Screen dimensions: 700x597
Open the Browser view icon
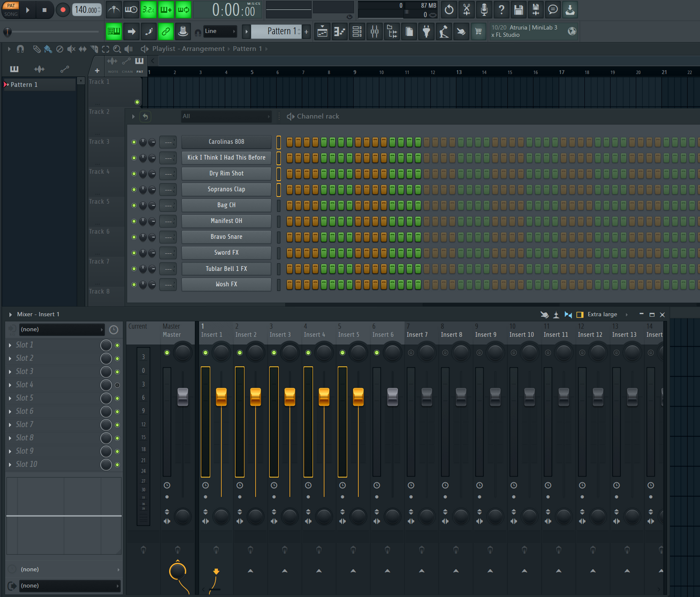(392, 32)
